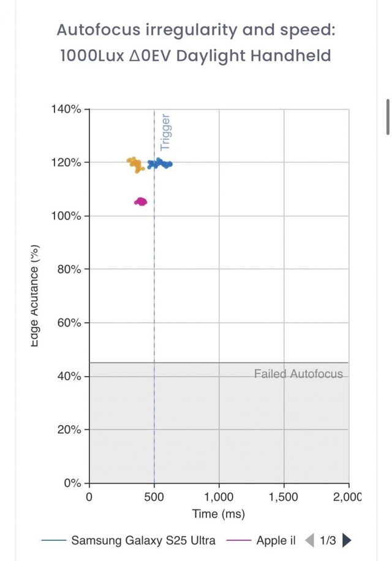This screenshot has height=561, width=392.
Task: Click the blue Samsung legend line swatch
Action: 54,541
